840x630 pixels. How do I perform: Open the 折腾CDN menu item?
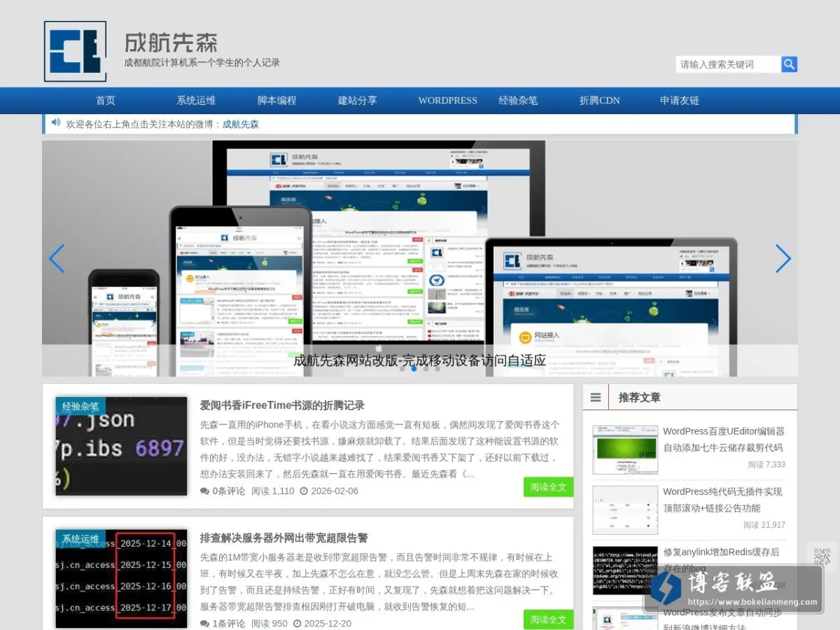tap(600, 100)
